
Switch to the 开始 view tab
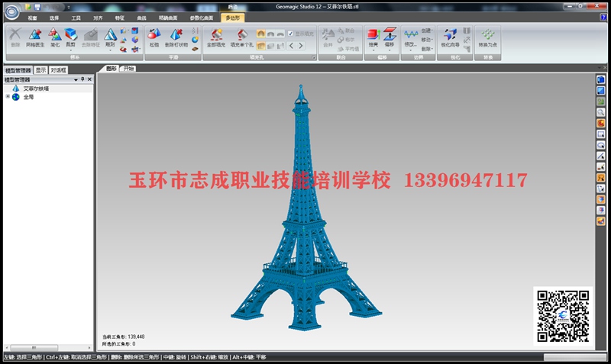coord(128,69)
